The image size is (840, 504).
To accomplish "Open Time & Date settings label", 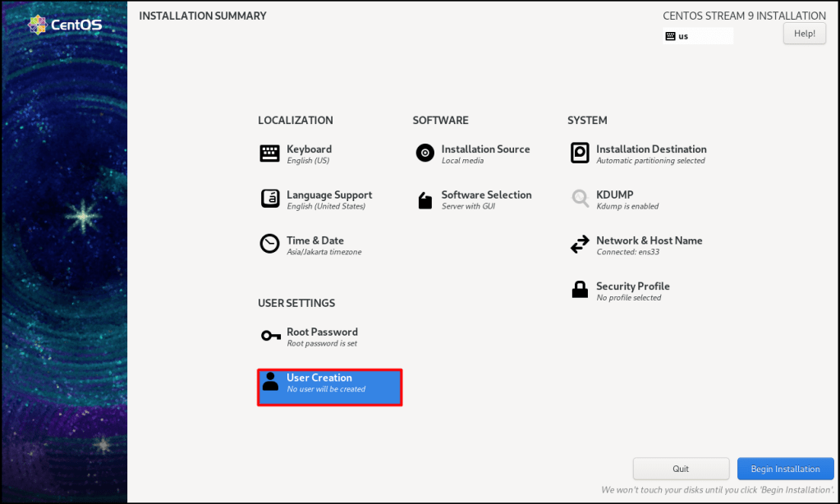I will point(315,241).
